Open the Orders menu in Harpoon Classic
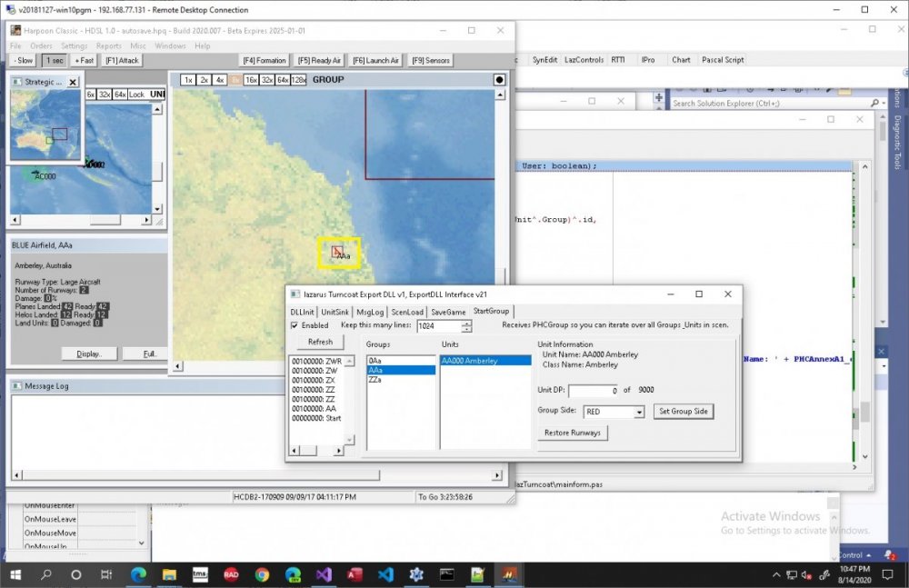 [41, 45]
